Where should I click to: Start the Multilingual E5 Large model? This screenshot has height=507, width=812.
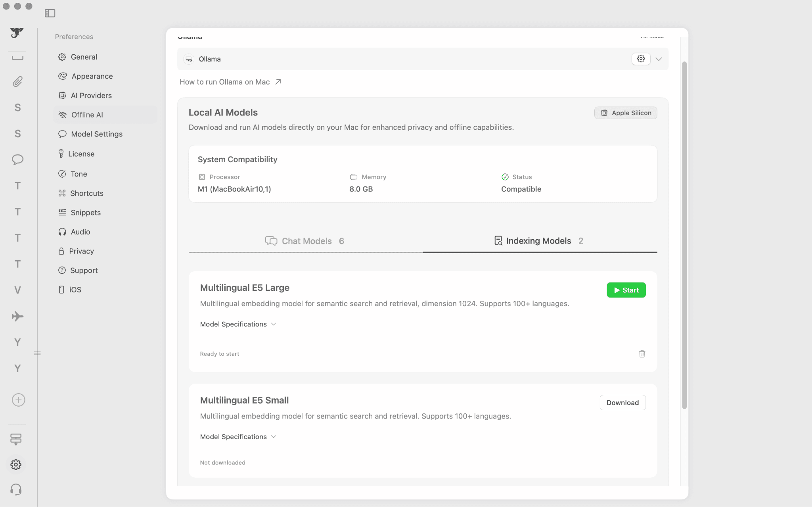(x=626, y=290)
